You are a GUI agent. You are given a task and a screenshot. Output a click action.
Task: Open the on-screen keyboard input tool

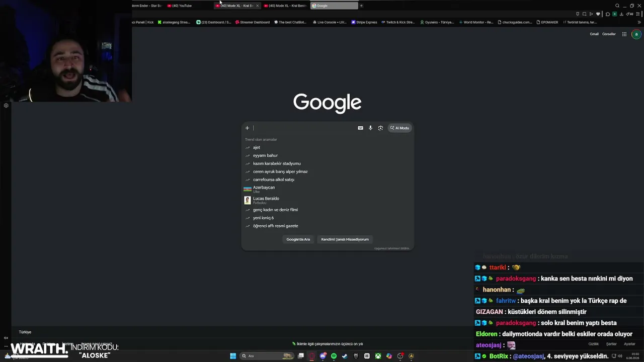coord(360,128)
